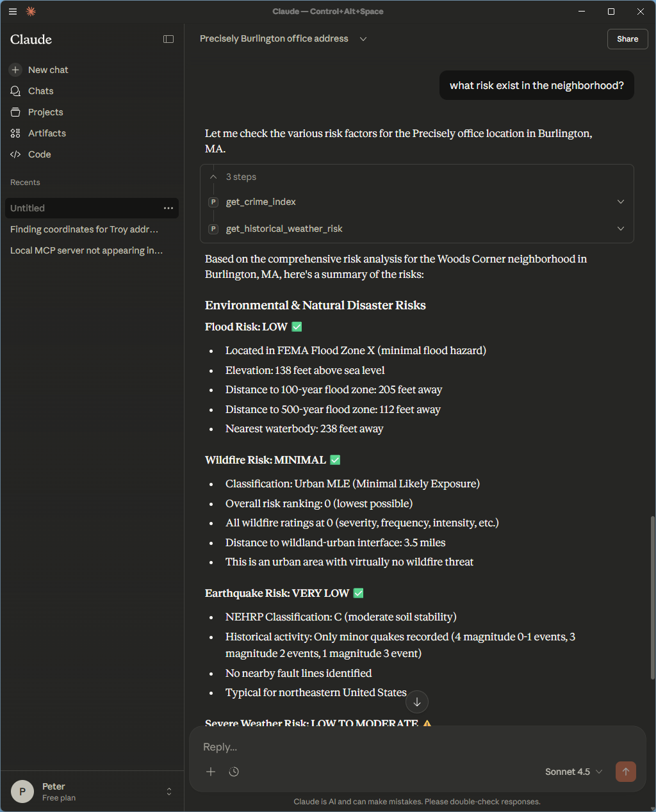Expand the get_crime_index step
This screenshot has height=812, width=656.
[620, 202]
